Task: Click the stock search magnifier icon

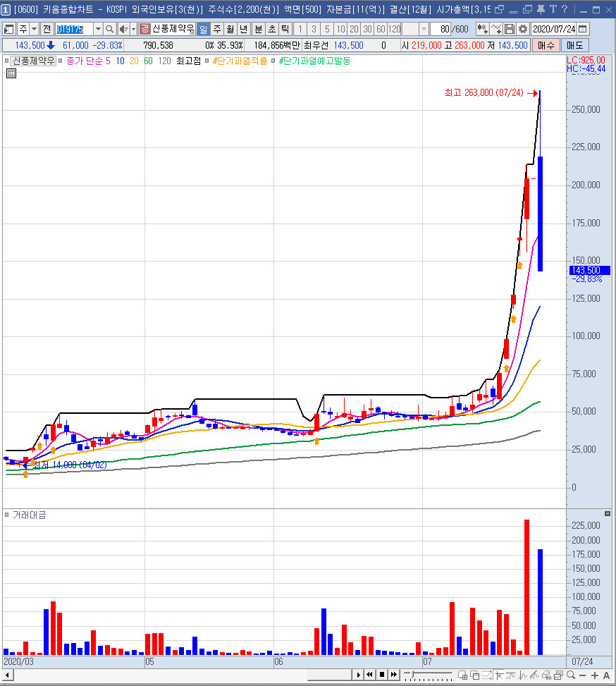Action: [109, 29]
